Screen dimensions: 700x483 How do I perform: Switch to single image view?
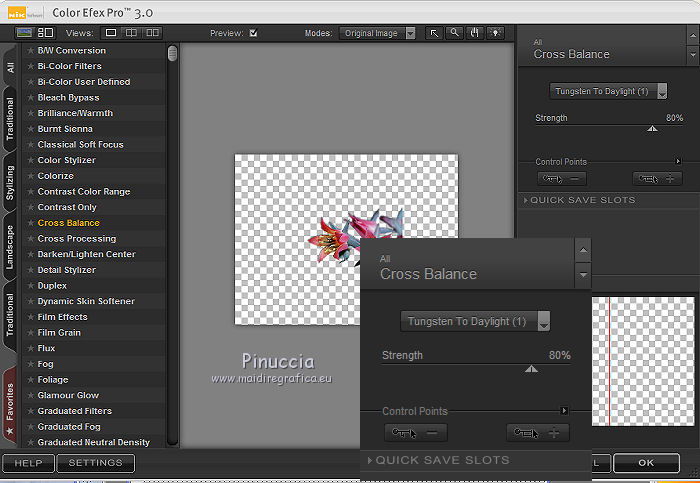pos(113,33)
